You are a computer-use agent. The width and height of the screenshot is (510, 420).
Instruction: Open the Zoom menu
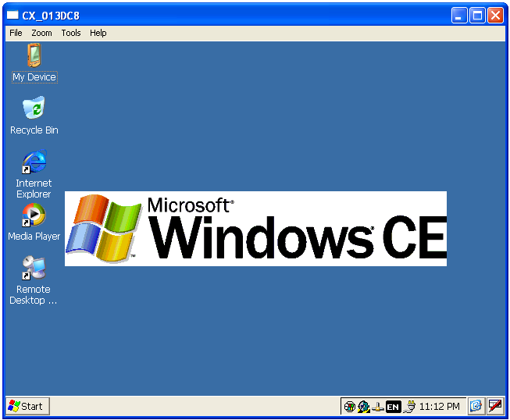click(x=41, y=33)
